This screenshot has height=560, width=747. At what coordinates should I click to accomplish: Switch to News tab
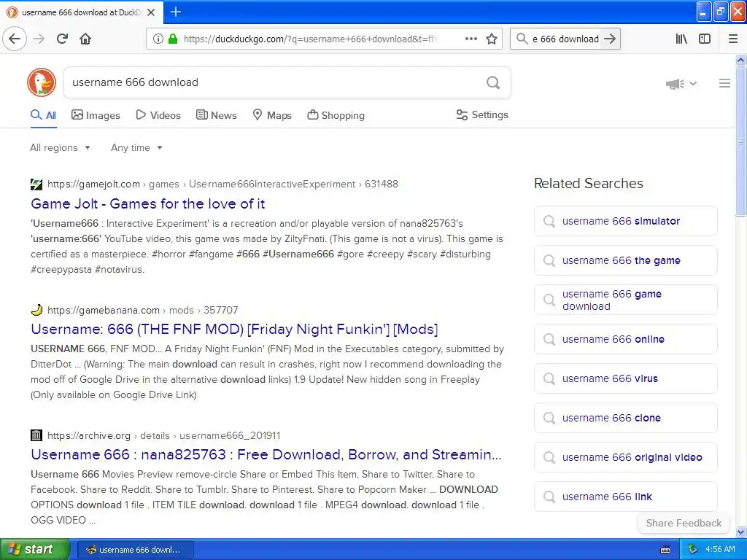click(x=216, y=115)
